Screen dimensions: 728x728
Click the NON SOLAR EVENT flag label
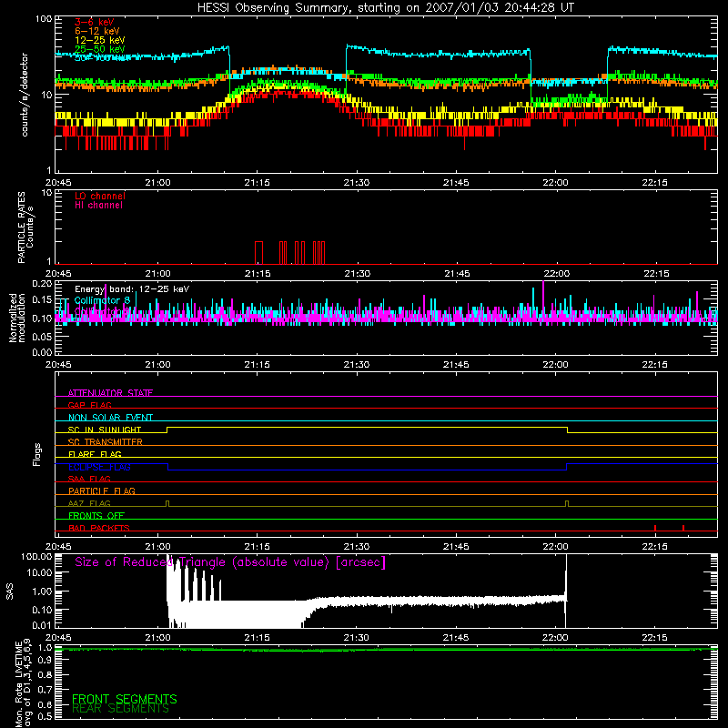click(110, 418)
